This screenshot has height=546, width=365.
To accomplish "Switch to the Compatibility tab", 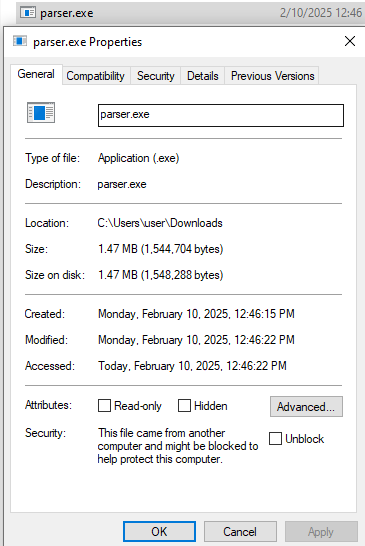I will coord(96,76).
